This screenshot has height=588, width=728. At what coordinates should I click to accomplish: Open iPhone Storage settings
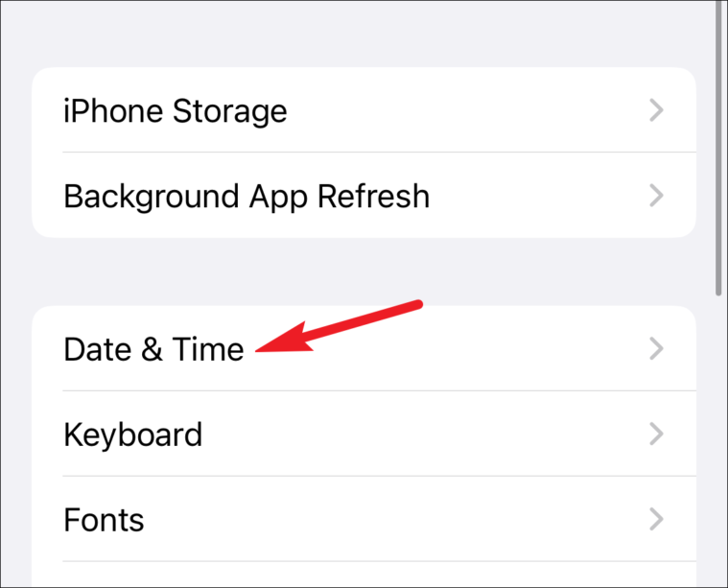pos(364,110)
